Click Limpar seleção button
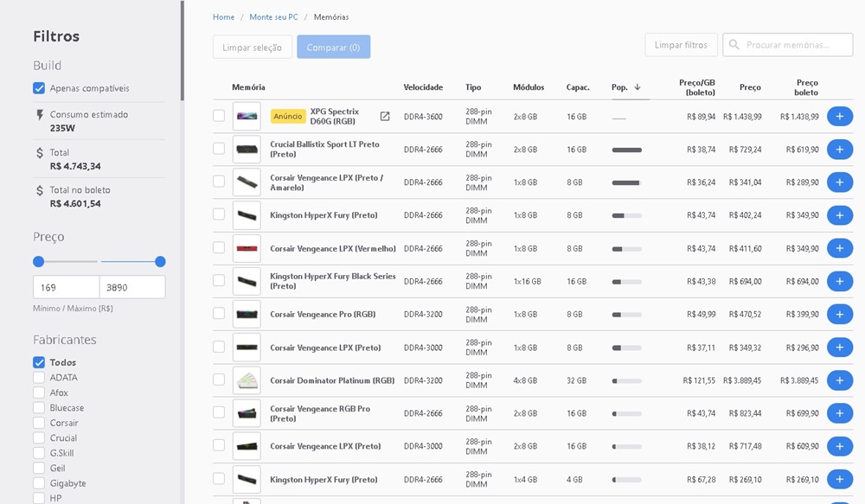The height and width of the screenshot is (504, 865). pos(252,48)
